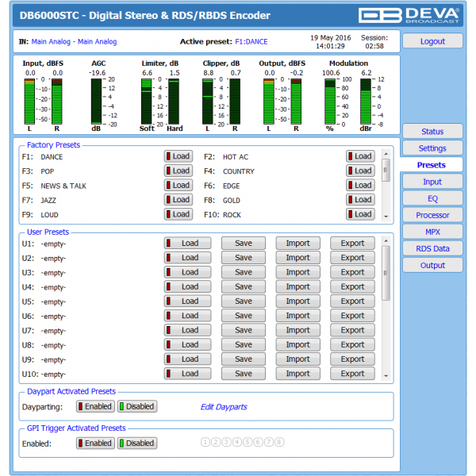Click the Main Analog input source text
Screen dimensions: 476x476
pyautogui.click(x=74, y=41)
